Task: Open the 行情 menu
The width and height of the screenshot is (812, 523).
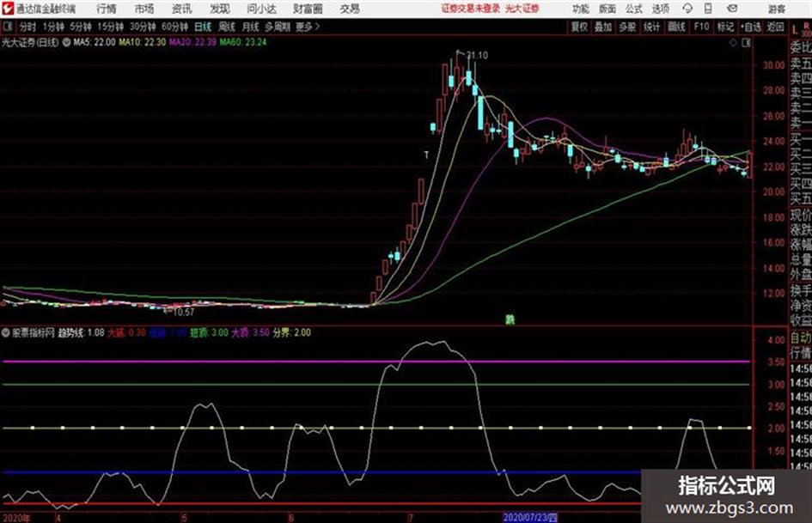Action: [x=107, y=9]
